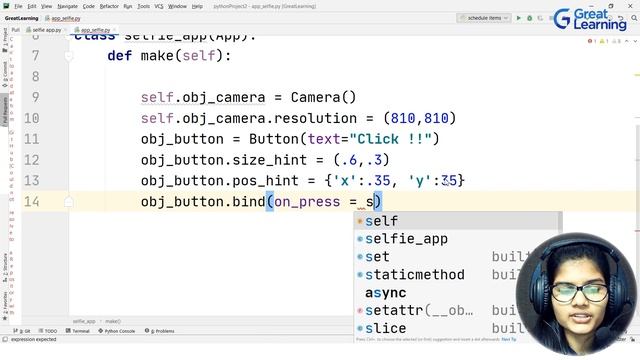
Task: Open the Problems tool window
Action: (160, 331)
